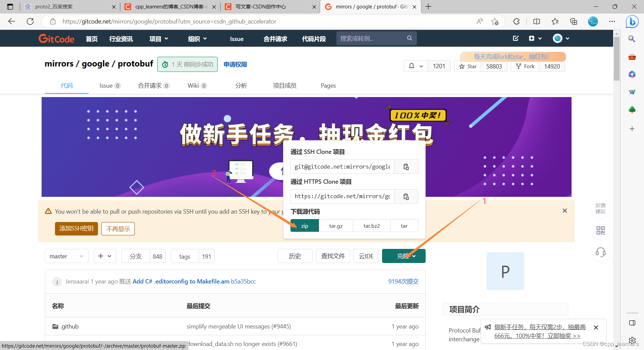Fork the protobuf repository
This screenshot has height=350, width=644.
point(525,66)
